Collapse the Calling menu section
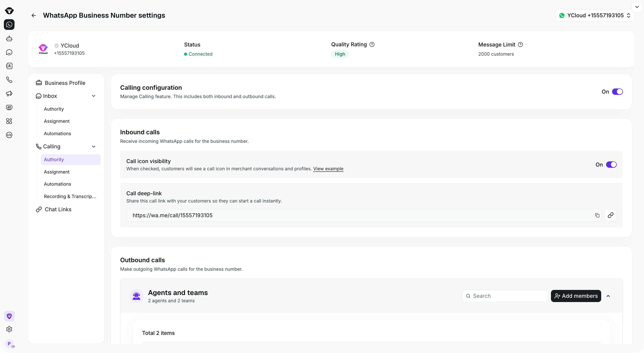This screenshot has height=353, width=644. coord(93,147)
